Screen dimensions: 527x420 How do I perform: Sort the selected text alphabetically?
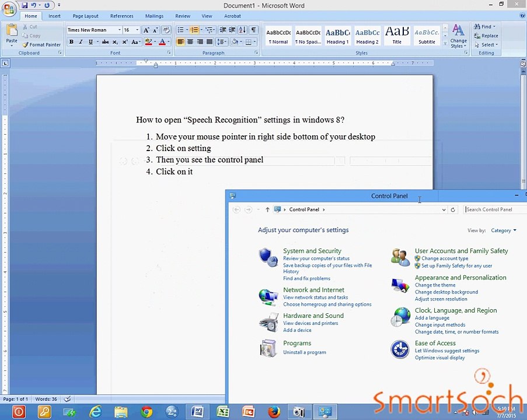242,30
